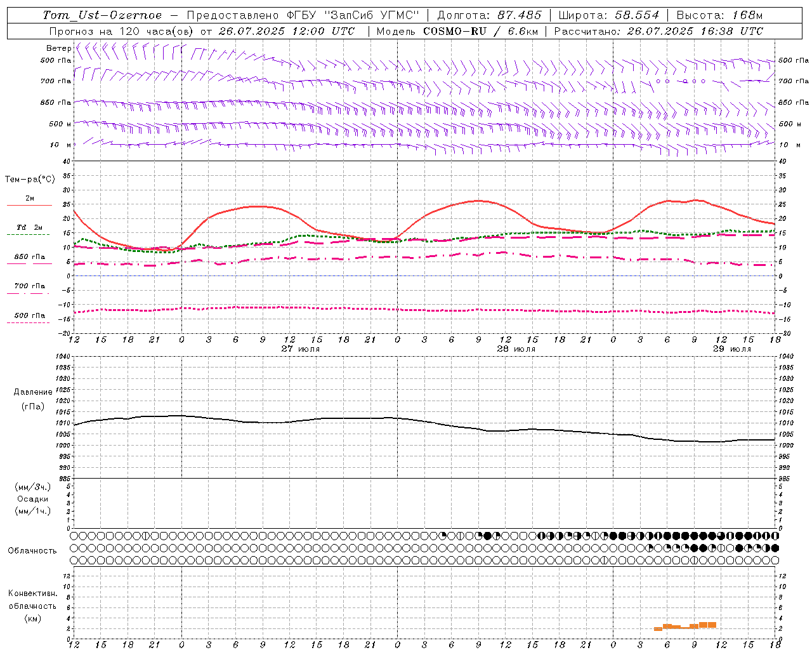Click the '700 гПа' temperature legend entry
This screenshot has width=812, height=650.
coord(30,286)
